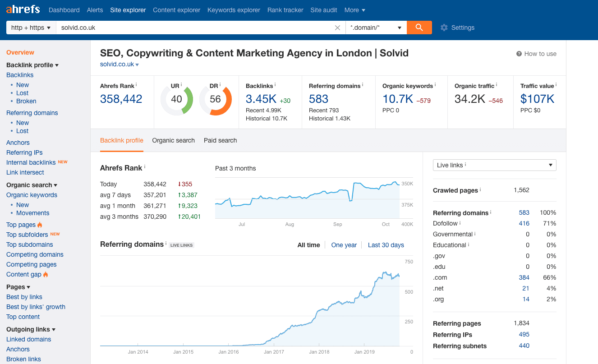The height and width of the screenshot is (364, 598).
Task: Open the Dashboard menu item
Action: [x=64, y=10]
